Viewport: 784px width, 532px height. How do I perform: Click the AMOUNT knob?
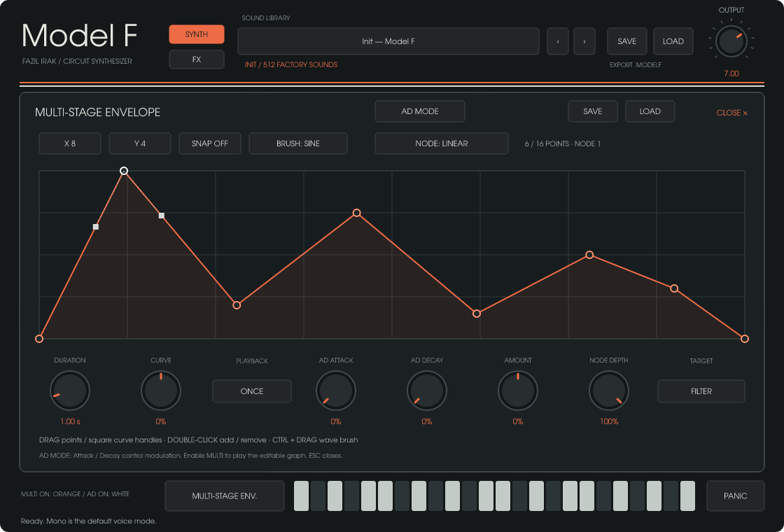518,391
